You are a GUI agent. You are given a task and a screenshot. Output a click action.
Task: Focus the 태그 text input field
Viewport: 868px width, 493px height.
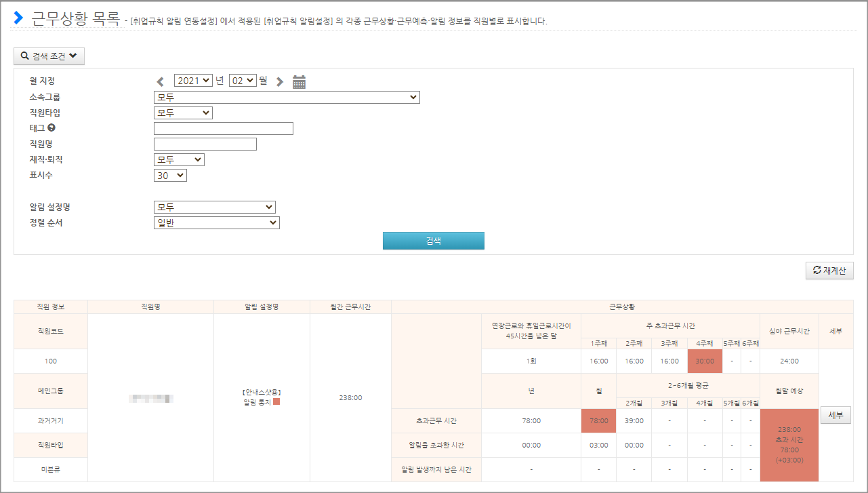tap(223, 128)
